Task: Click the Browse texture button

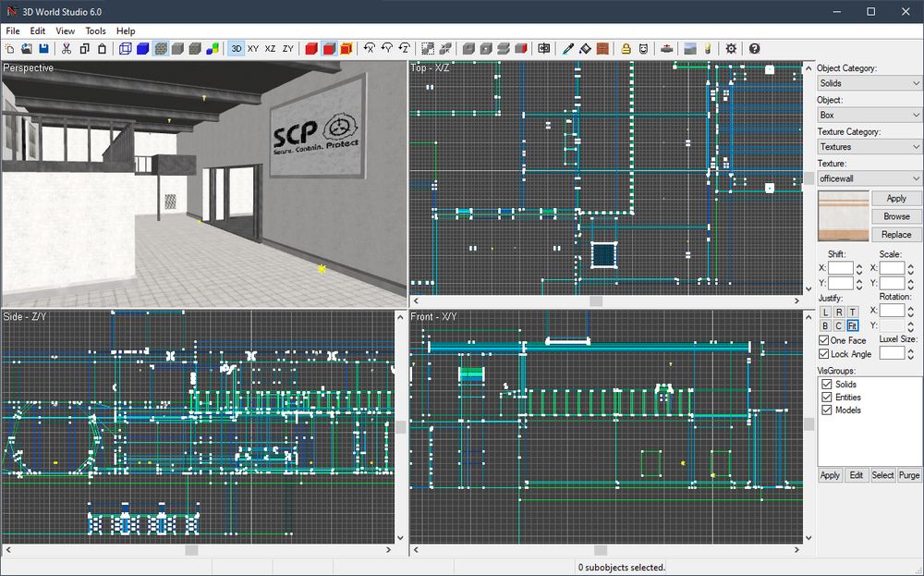Action: pyautogui.click(x=896, y=216)
